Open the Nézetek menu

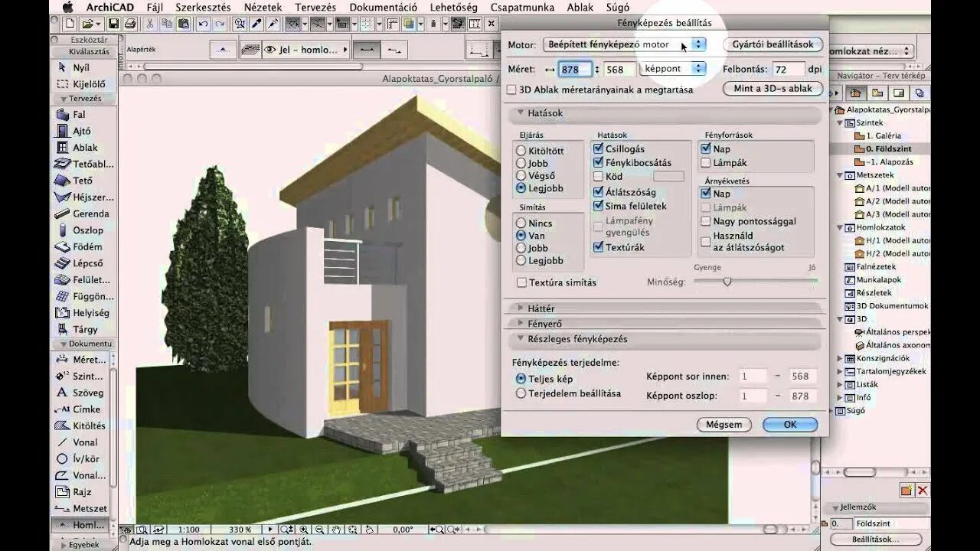point(263,7)
